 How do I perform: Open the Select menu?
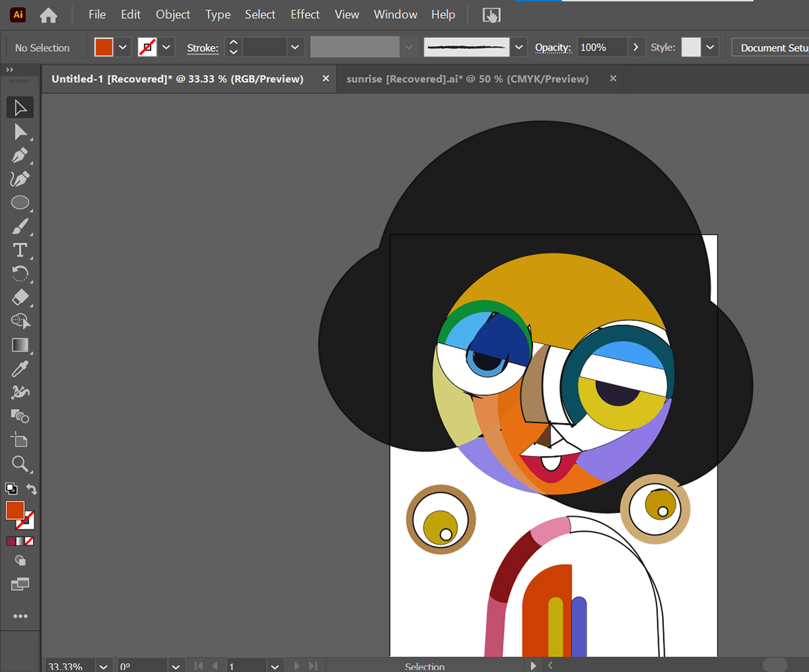pos(260,14)
